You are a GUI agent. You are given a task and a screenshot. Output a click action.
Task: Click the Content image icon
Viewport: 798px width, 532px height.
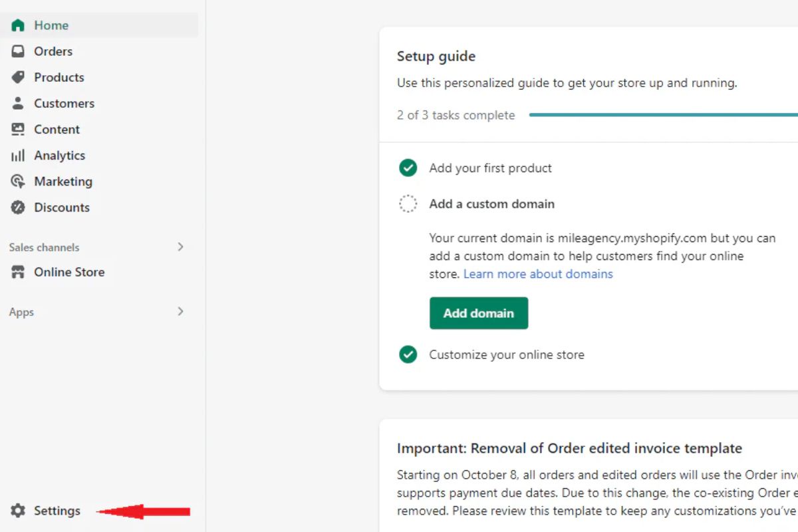tap(18, 129)
